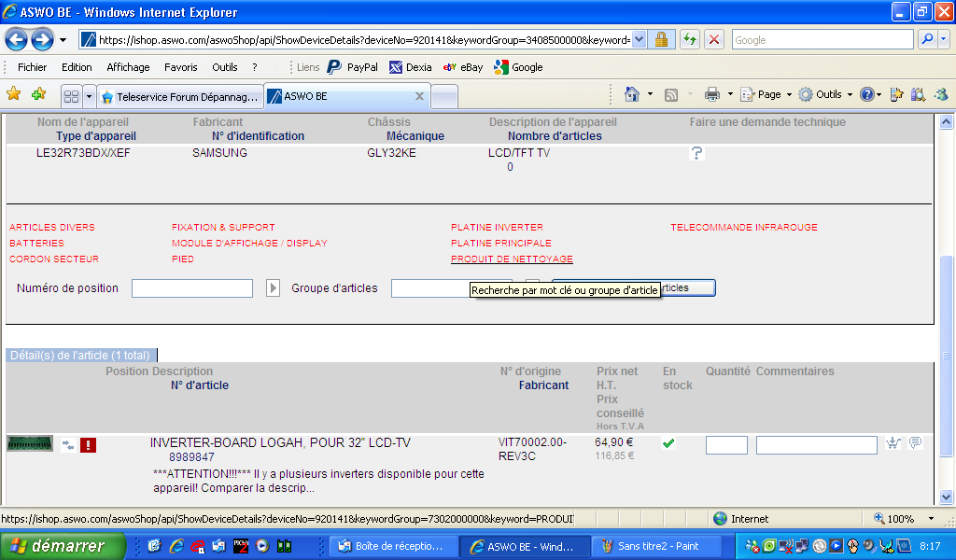Open the TELECOMMANDE INFRAROUGE category
The image size is (956, 560).
[744, 228]
